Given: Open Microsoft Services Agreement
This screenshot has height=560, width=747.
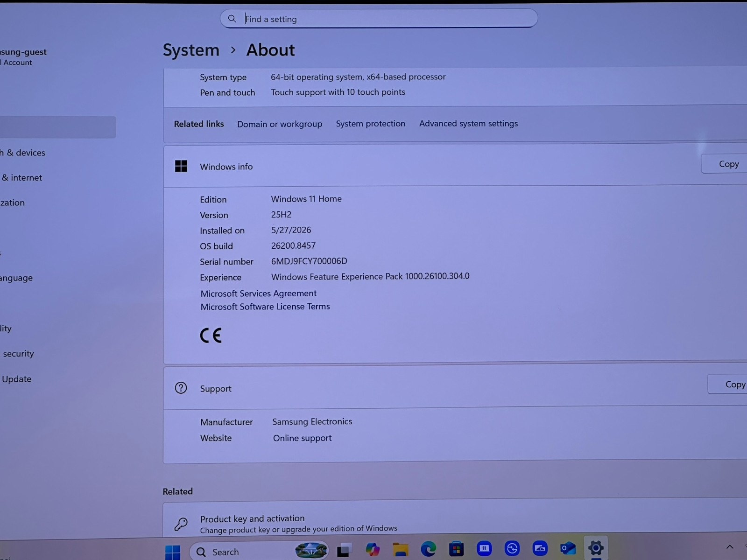Looking at the screenshot, I should 259,294.
